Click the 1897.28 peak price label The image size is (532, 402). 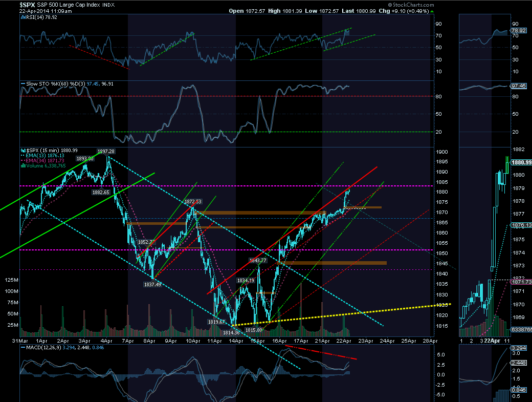coord(105,151)
